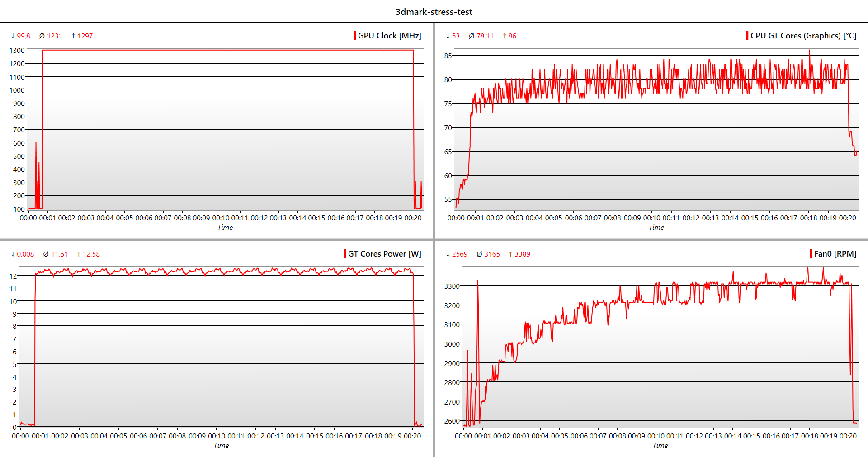Click the red GPU Clock legend marker
Viewport: 868px width, 457px height.
[354, 35]
